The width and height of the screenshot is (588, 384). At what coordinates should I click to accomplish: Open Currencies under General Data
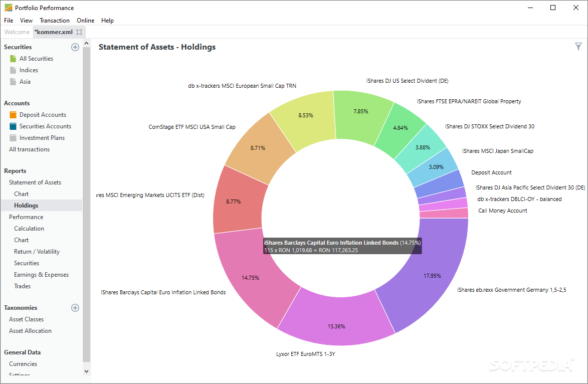(x=24, y=363)
